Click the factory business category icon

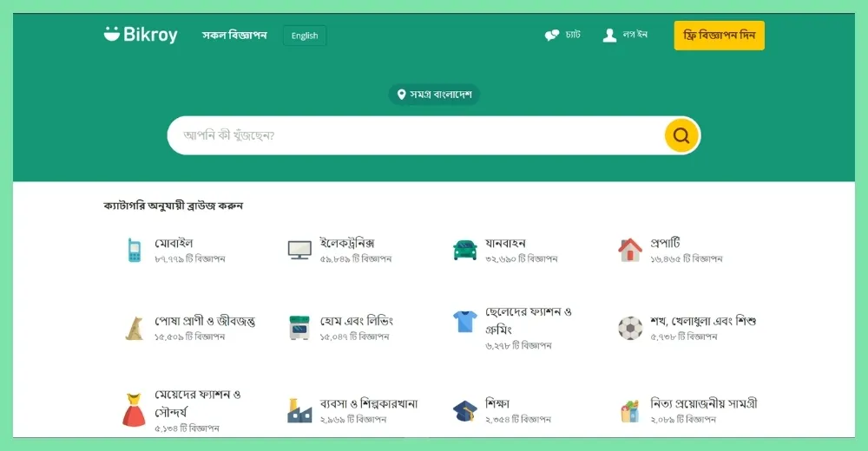pyautogui.click(x=299, y=410)
